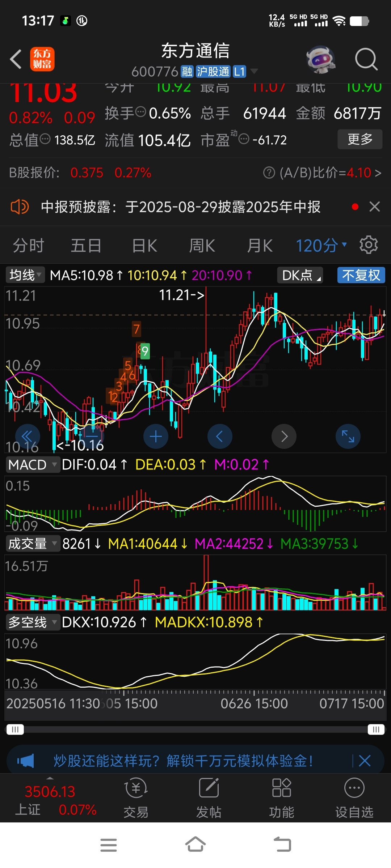Jump to earliest candles double-arrow button
This screenshot has height=868, width=391.
coord(28,437)
